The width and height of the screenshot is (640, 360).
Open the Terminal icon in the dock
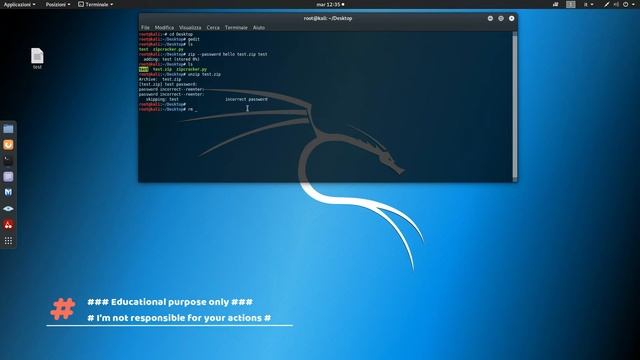tap(8, 161)
